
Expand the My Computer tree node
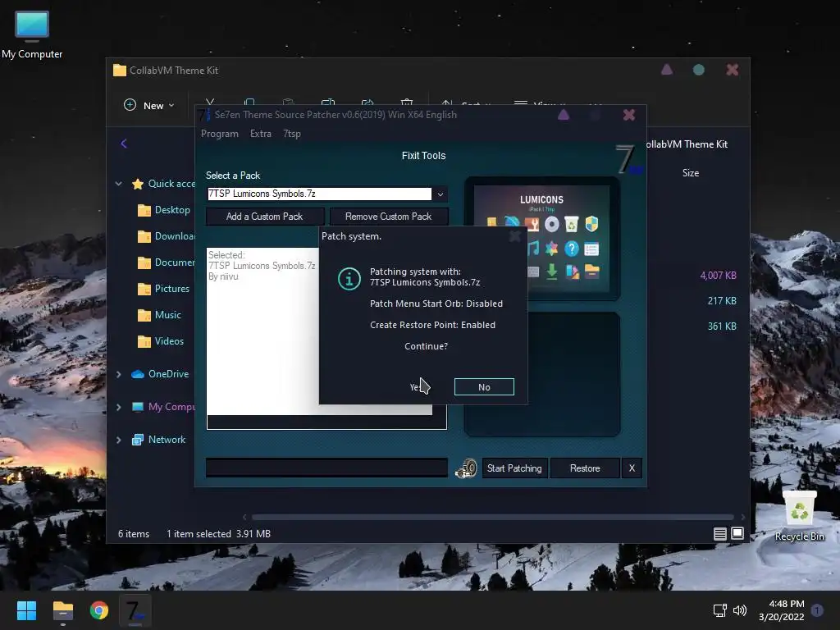pos(118,407)
